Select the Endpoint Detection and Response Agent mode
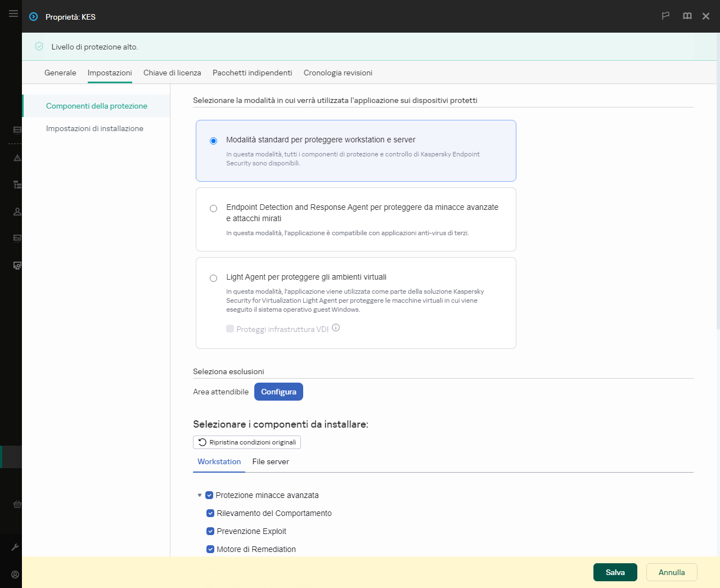Viewport: 720px width, 588px height. pos(213,208)
